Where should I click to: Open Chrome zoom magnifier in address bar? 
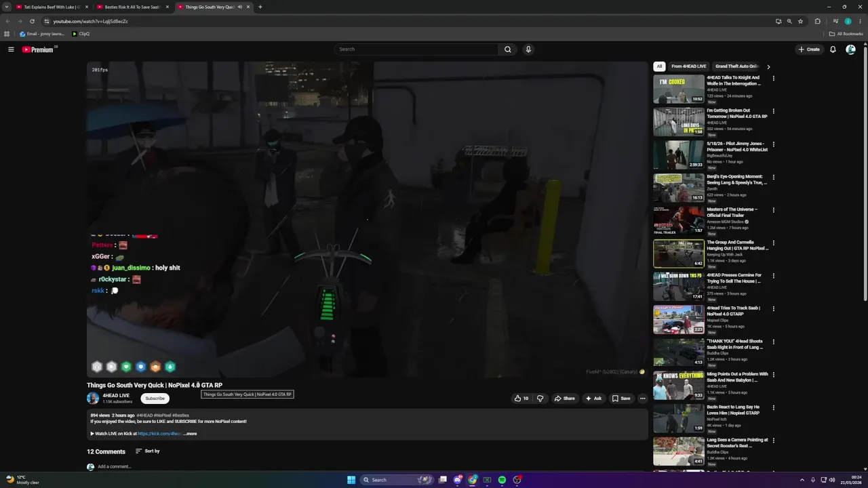(x=789, y=21)
